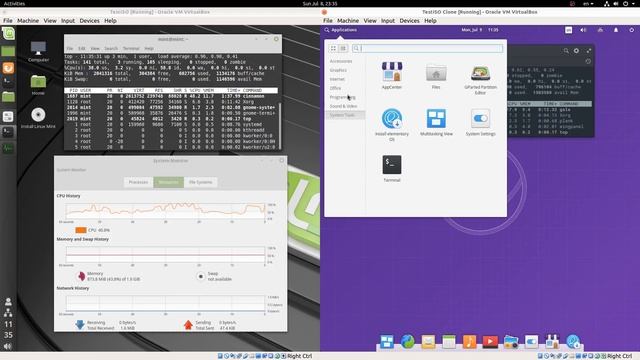
Task: Click terminal search icon in elementary terminal
Action: (x=566, y=51)
